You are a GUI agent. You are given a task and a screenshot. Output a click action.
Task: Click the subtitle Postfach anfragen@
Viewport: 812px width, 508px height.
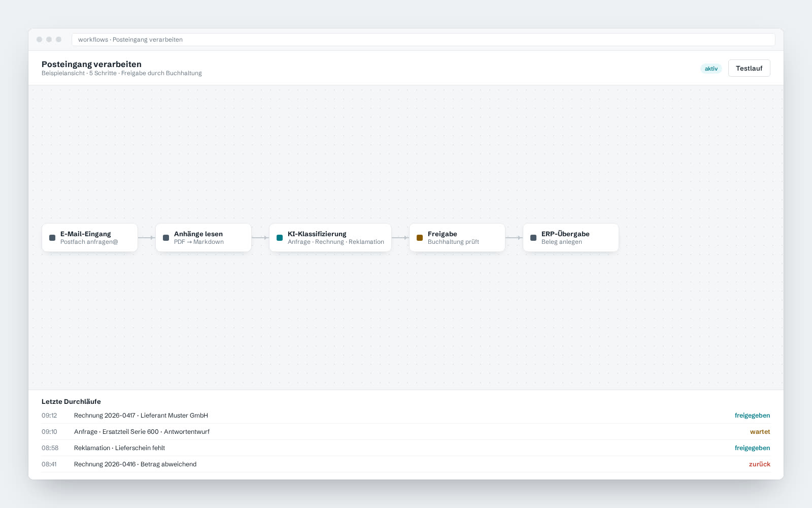pos(89,242)
